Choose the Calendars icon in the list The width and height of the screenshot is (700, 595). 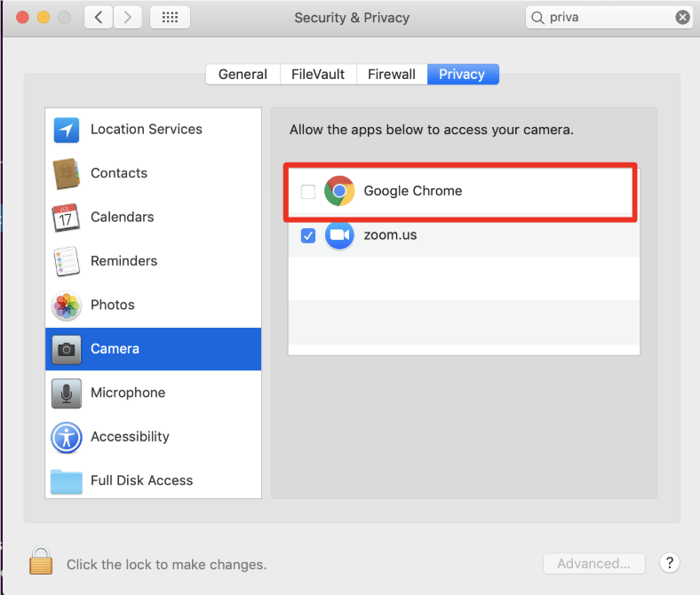66,218
